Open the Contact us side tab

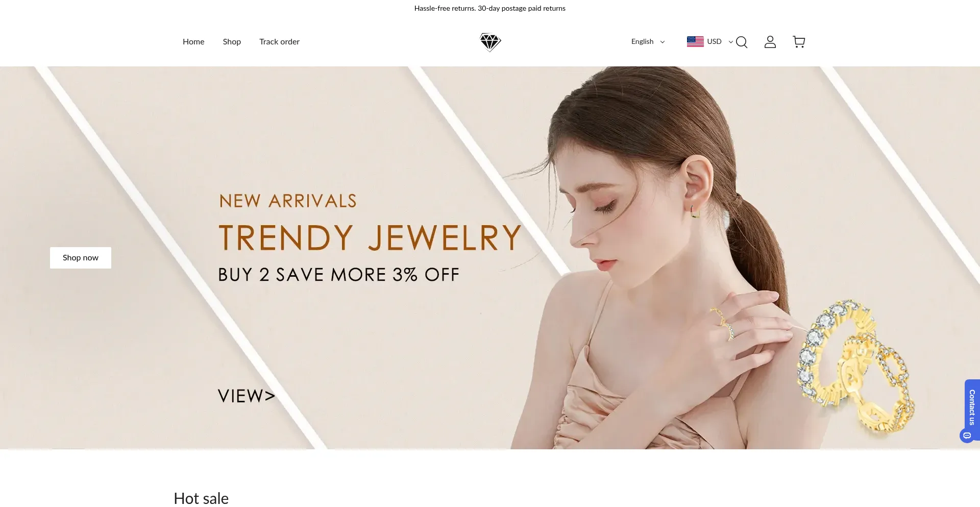972,407
